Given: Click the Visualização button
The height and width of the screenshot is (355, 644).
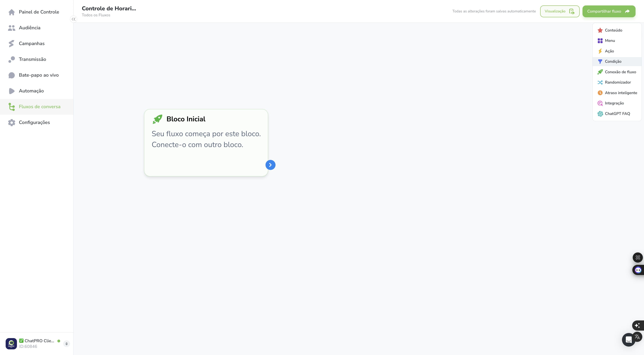Looking at the screenshot, I should point(560,11).
